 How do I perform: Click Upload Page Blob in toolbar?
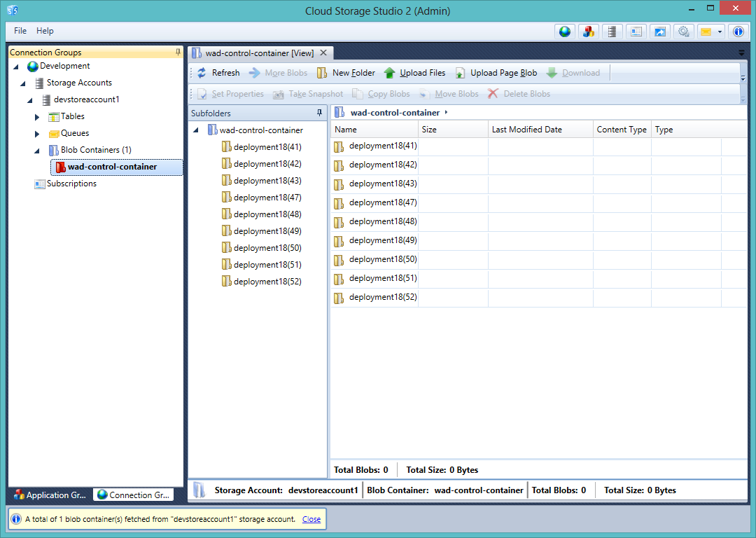pyautogui.click(x=496, y=73)
